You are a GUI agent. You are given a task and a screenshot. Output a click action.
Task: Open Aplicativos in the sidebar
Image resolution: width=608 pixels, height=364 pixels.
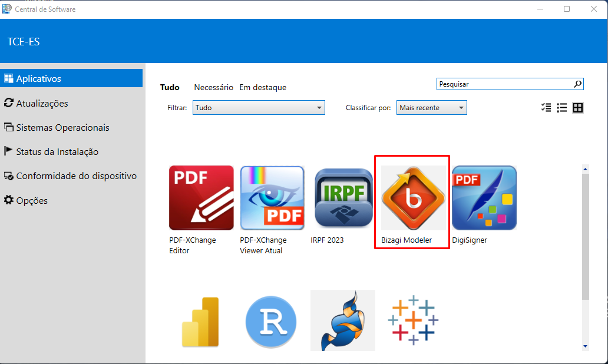(x=72, y=78)
